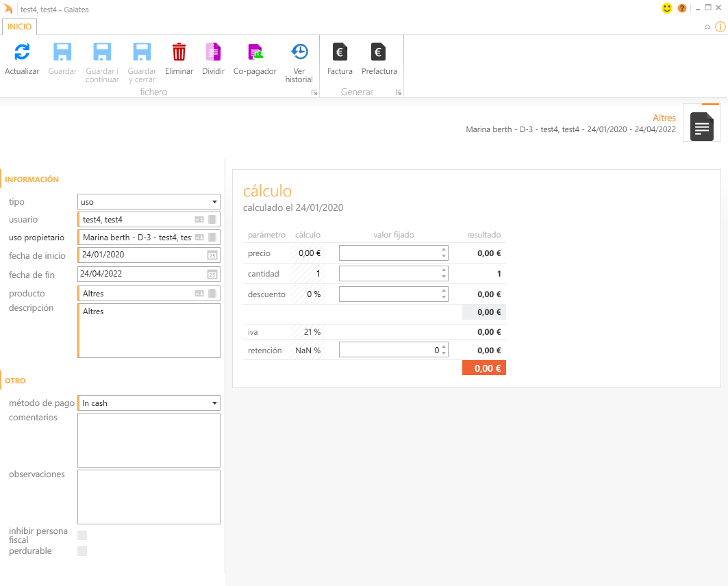This screenshot has height=586, width=728.
Task: Click the Dividir document icon
Action: tap(213, 52)
